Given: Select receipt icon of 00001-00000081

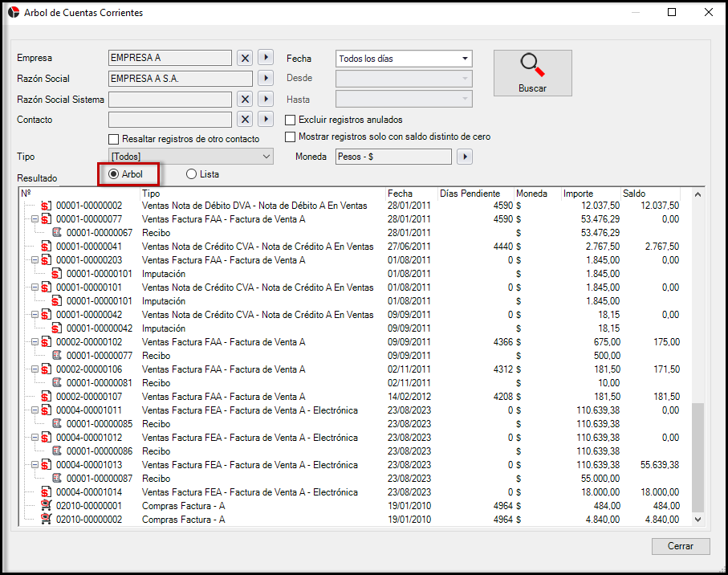Looking at the screenshot, I should 57,383.
